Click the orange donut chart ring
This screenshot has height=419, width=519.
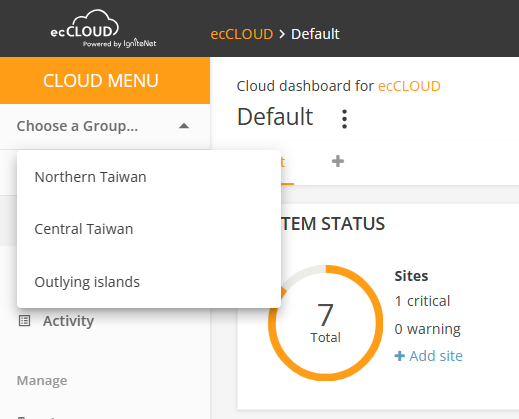pos(325,323)
